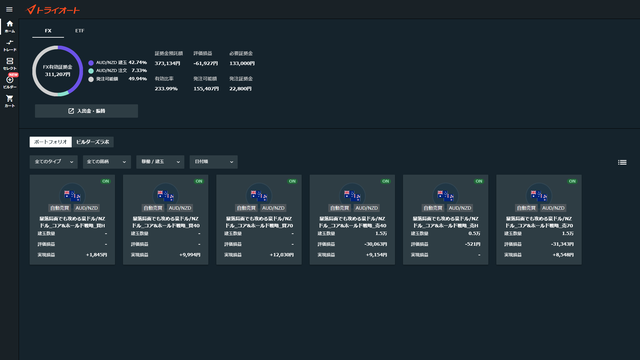
Task: Toggle ON switch of first strategy card
Action: [x=106, y=181]
